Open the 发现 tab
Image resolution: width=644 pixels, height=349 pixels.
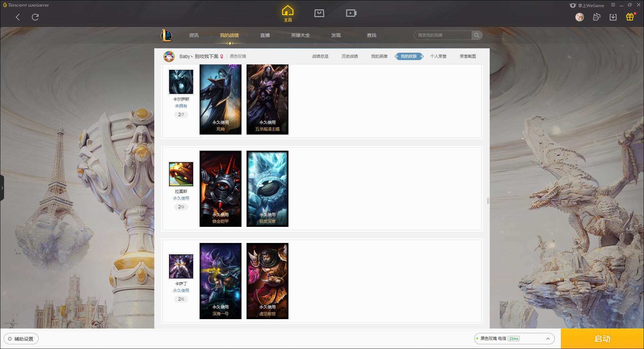(336, 35)
